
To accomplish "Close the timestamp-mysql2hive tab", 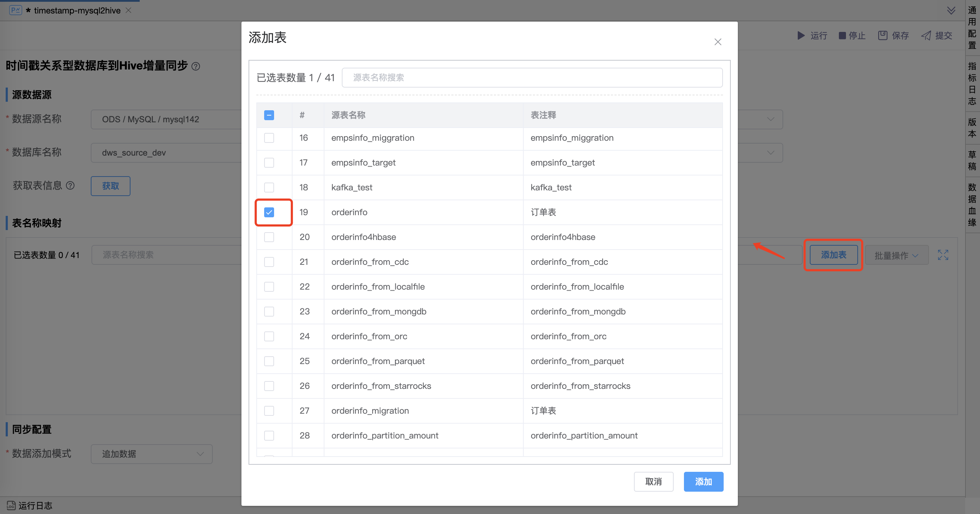I will [x=129, y=10].
